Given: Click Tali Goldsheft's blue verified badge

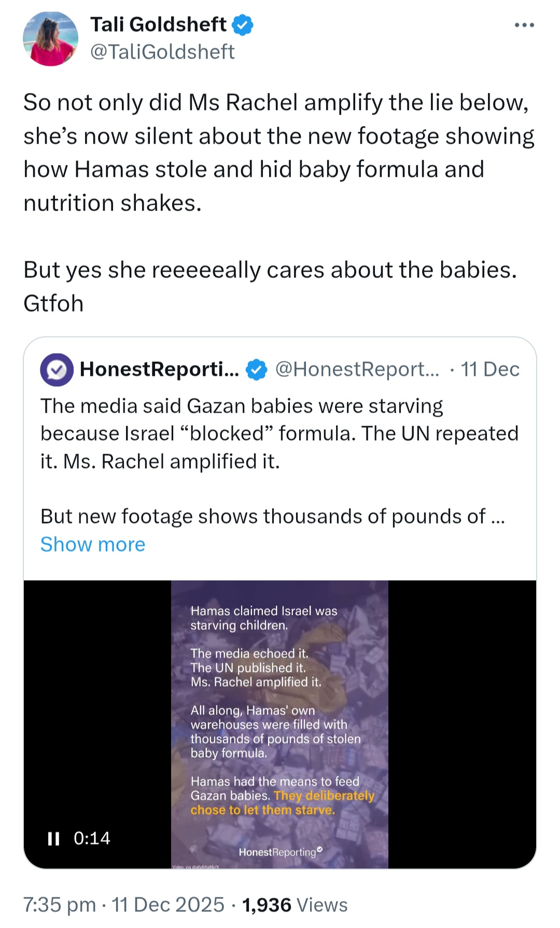Looking at the screenshot, I should pyautogui.click(x=242, y=24).
